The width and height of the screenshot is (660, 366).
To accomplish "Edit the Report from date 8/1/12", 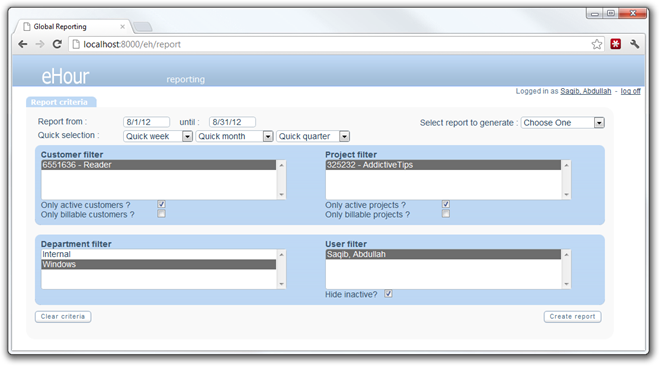I will tap(146, 122).
